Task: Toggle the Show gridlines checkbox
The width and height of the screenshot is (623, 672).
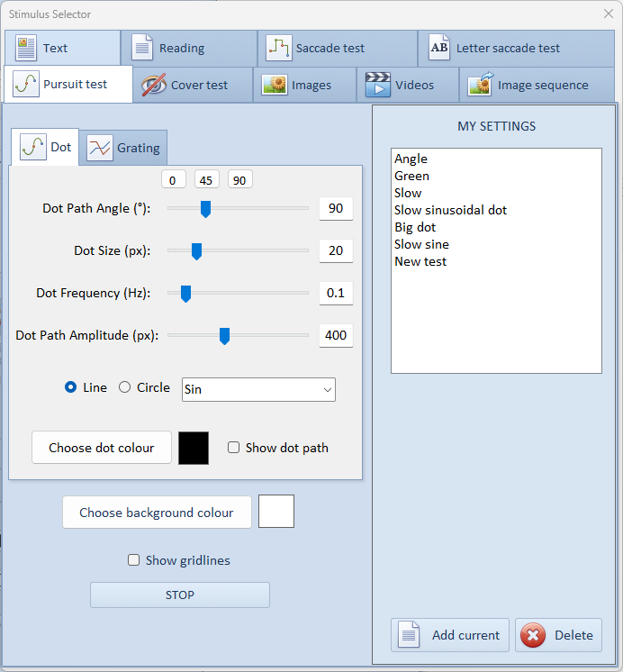Action: pos(134,560)
